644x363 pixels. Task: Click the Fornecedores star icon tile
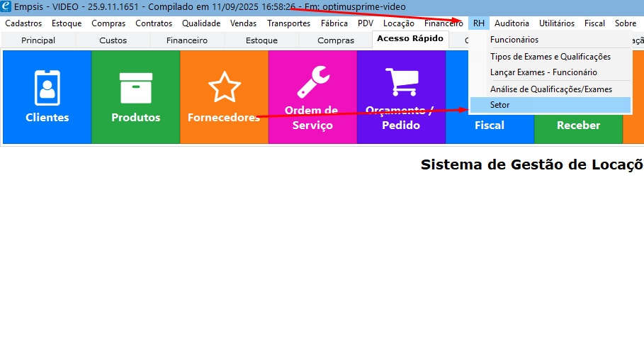click(224, 97)
